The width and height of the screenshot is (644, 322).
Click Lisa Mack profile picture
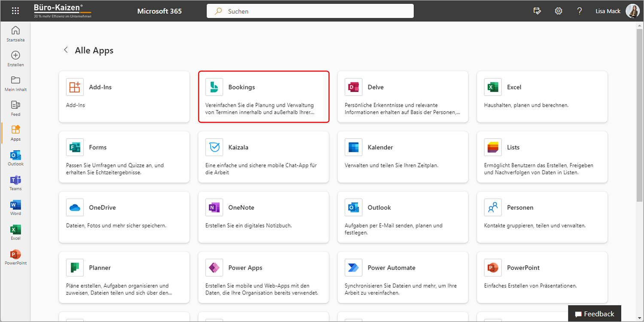click(x=633, y=11)
